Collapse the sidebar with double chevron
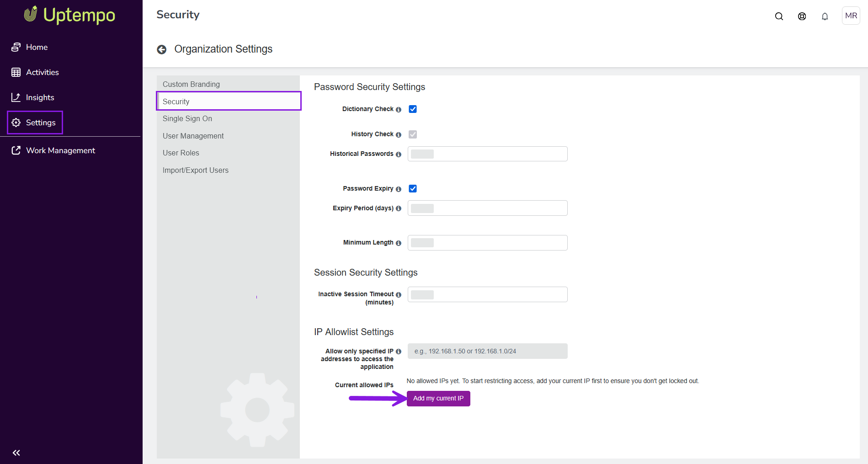The height and width of the screenshot is (464, 868). (x=16, y=453)
